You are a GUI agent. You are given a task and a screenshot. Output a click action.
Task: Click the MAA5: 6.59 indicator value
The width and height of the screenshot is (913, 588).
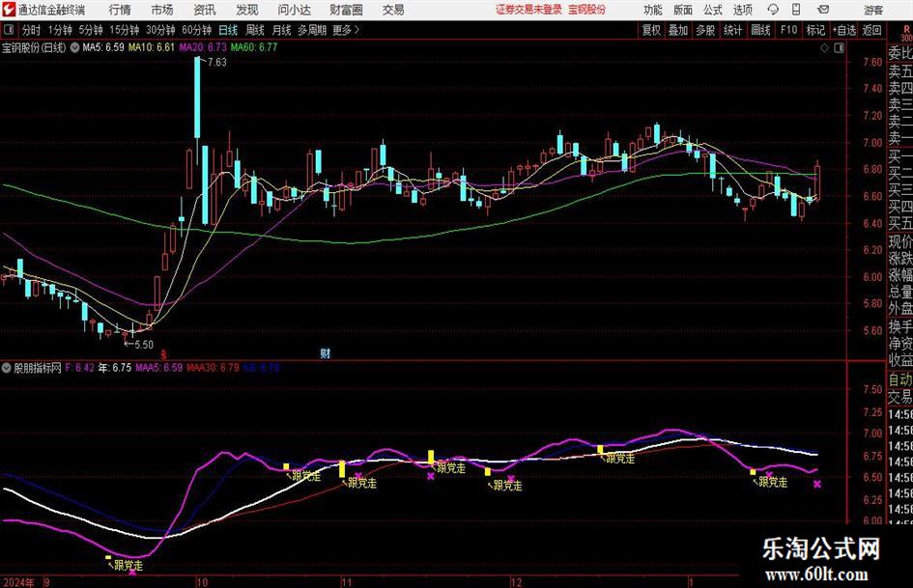tap(158, 367)
